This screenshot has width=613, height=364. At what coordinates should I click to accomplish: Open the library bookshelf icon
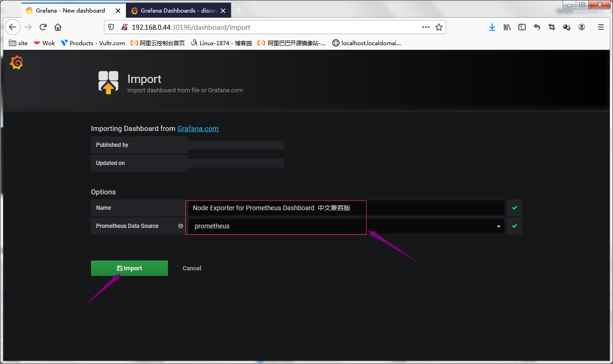click(x=507, y=27)
